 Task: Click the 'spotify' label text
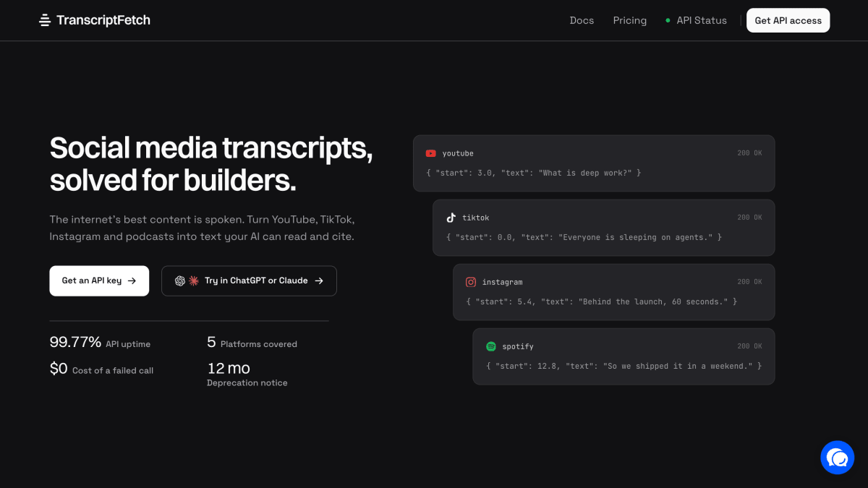coord(518,346)
